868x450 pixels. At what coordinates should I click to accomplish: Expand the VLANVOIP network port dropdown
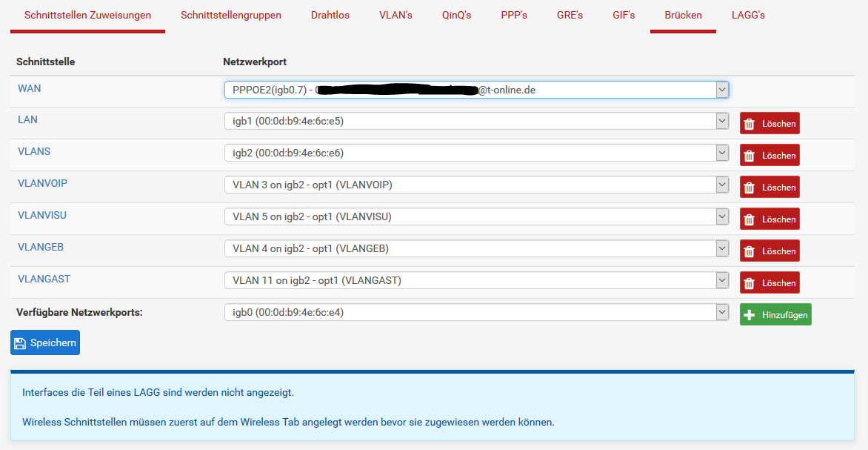pos(476,185)
